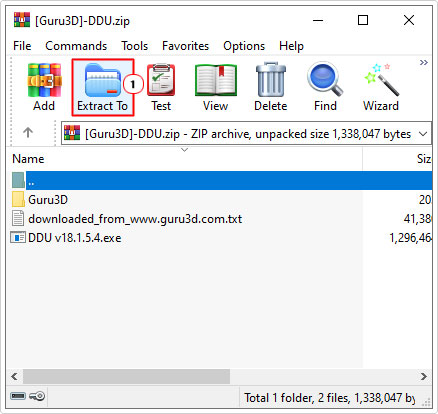Image resolution: width=438 pixels, height=414 pixels.
Task: Click the horizontal scrollbar thumb
Action: (x=126, y=376)
